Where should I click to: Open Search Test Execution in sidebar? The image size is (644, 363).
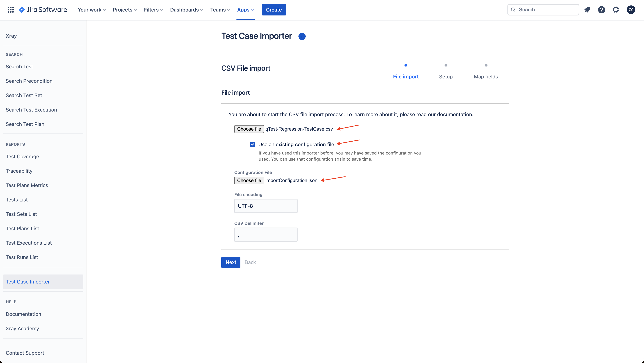31,110
